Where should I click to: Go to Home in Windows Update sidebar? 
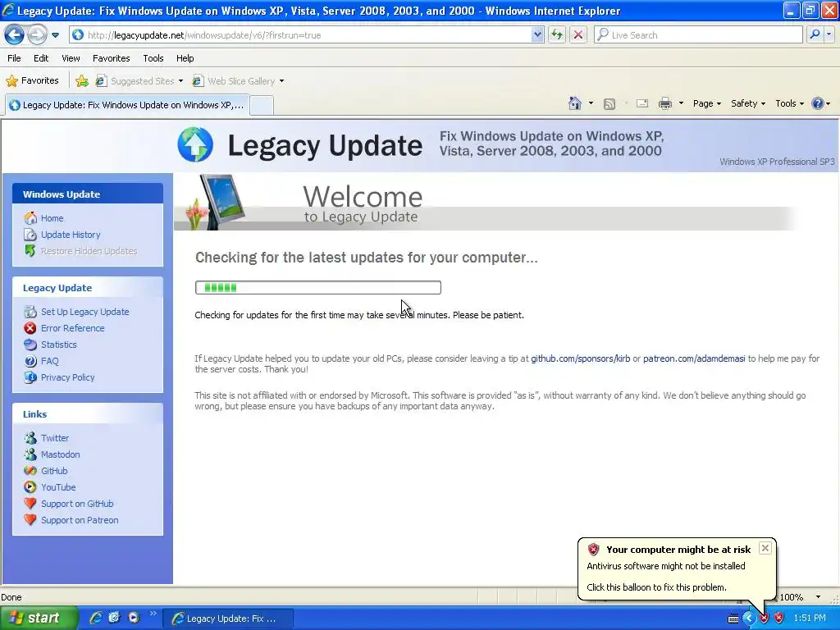52,218
